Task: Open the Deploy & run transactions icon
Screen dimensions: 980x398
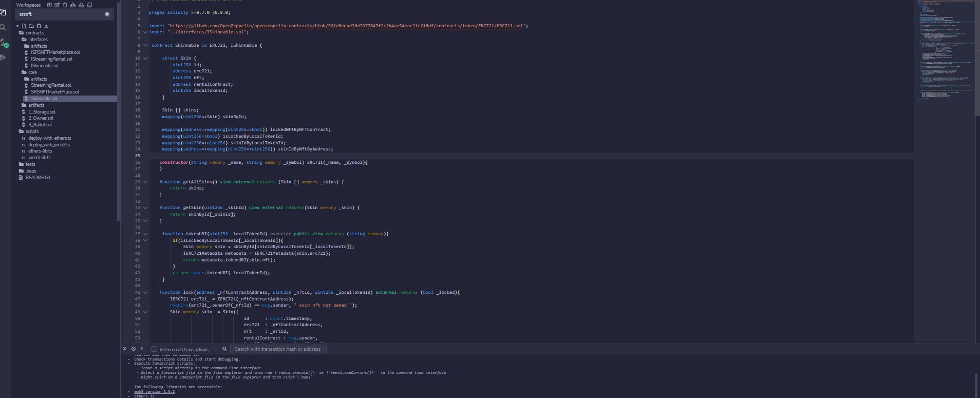Action: coord(3,58)
